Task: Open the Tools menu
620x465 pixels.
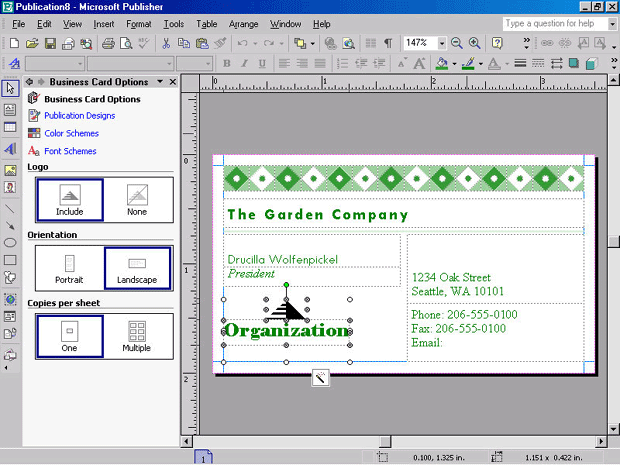Action: pyautogui.click(x=174, y=24)
